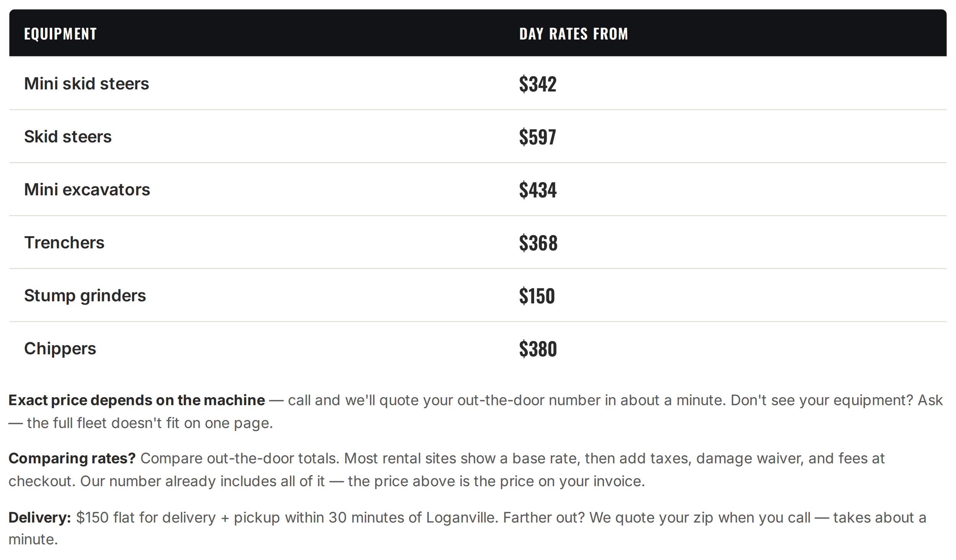Click the $434 mini excavators rate
Screen dimensions: 956x560
point(538,190)
